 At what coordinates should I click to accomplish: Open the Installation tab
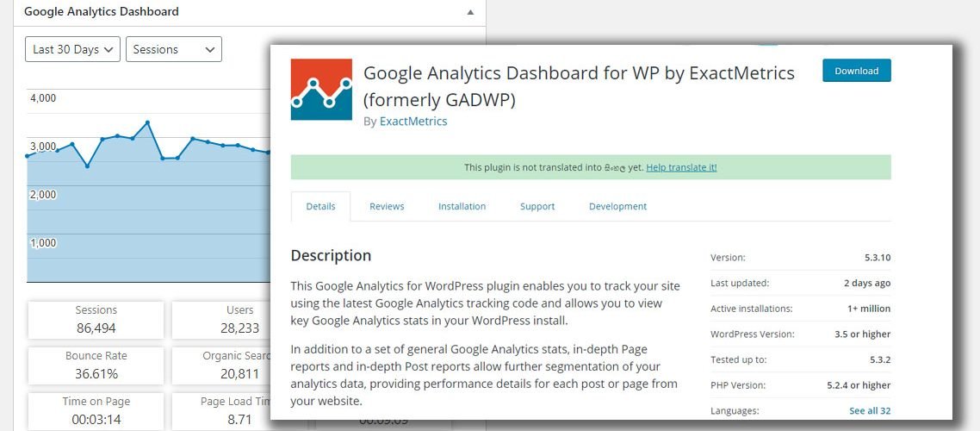tap(462, 206)
